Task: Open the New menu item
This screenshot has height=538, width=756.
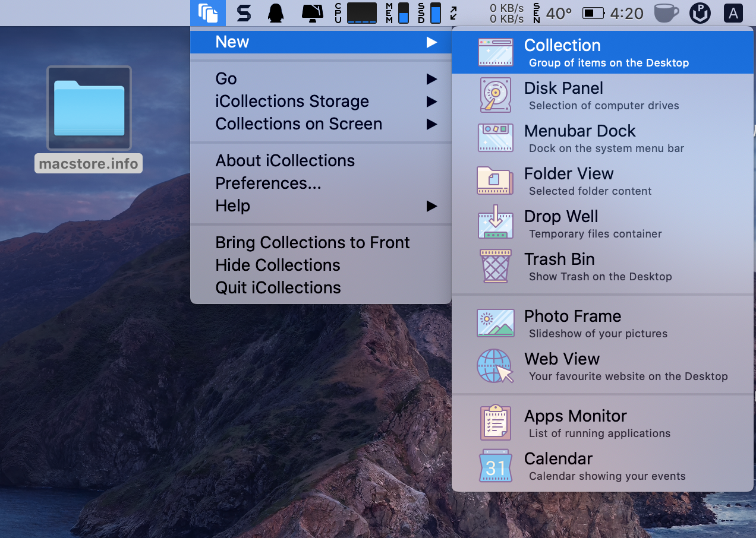Action: (321, 42)
